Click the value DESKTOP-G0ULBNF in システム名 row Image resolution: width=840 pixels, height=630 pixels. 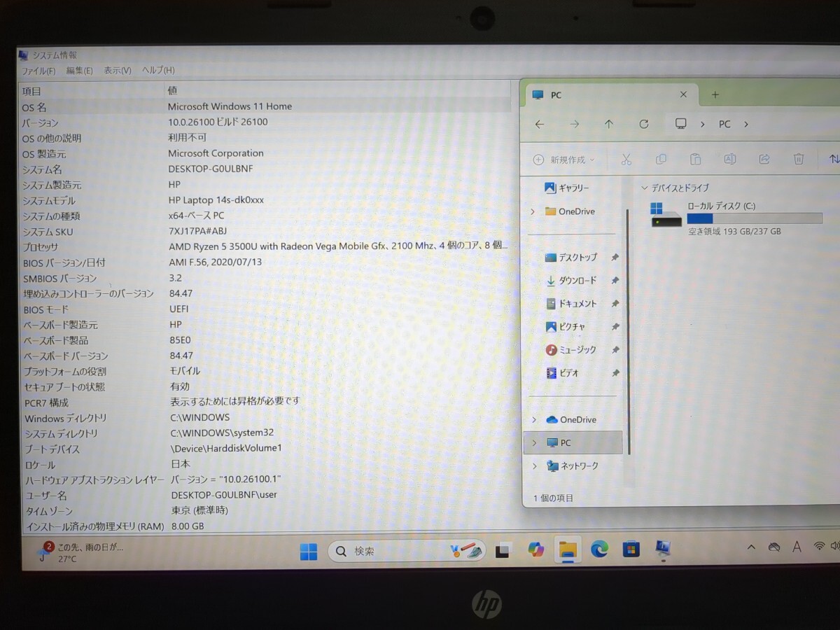click(211, 169)
